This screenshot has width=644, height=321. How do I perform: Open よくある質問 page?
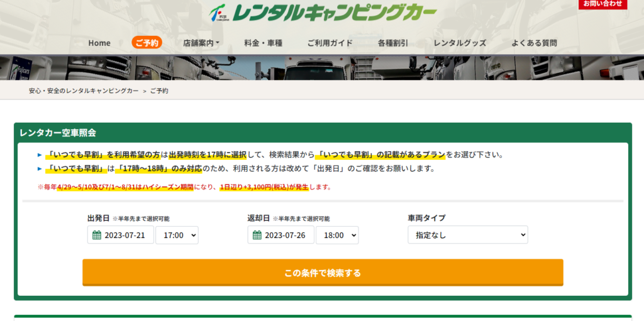[x=534, y=43]
